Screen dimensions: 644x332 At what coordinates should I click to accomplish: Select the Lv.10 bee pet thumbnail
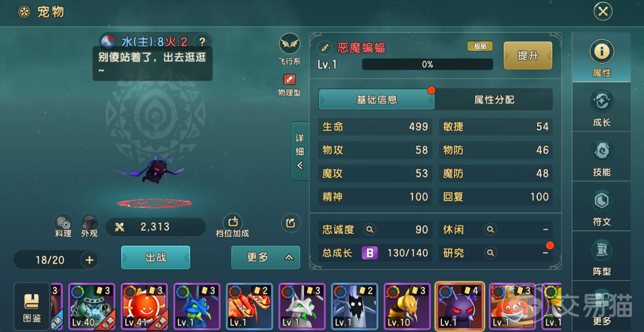coord(407,306)
